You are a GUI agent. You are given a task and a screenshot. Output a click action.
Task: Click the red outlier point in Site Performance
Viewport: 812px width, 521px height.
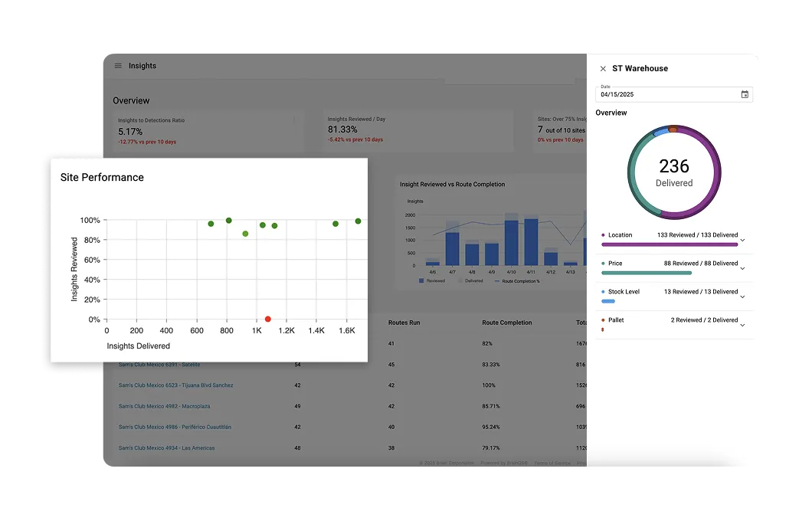[x=268, y=319]
